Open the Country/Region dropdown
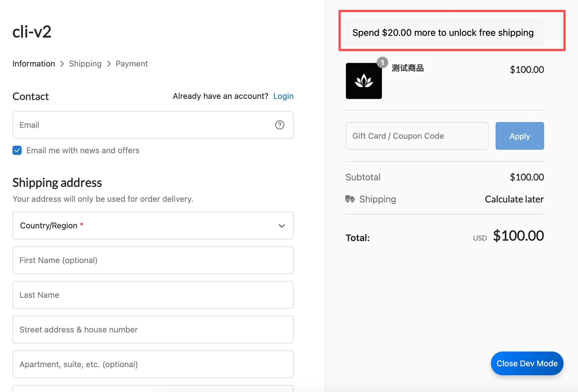Image resolution: width=578 pixels, height=392 pixels. point(153,225)
